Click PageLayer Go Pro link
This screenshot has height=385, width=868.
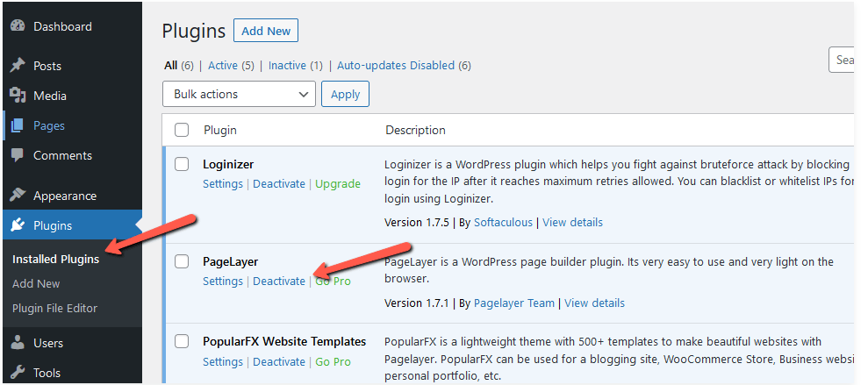[x=334, y=281]
